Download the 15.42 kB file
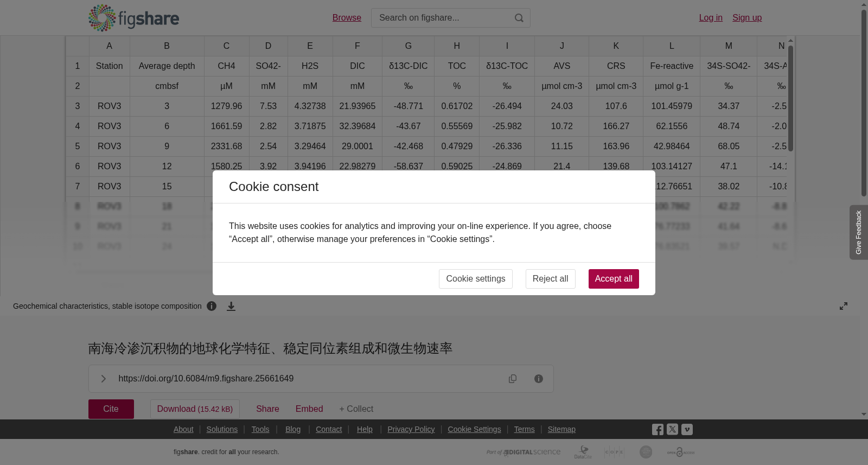Viewport: 868px width, 465px height. pyautogui.click(x=195, y=409)
